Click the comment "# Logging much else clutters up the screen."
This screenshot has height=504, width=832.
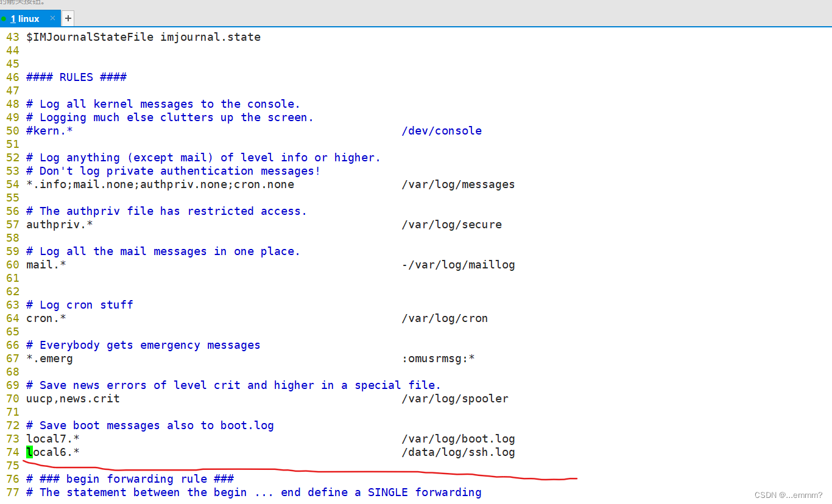(170, 117)
